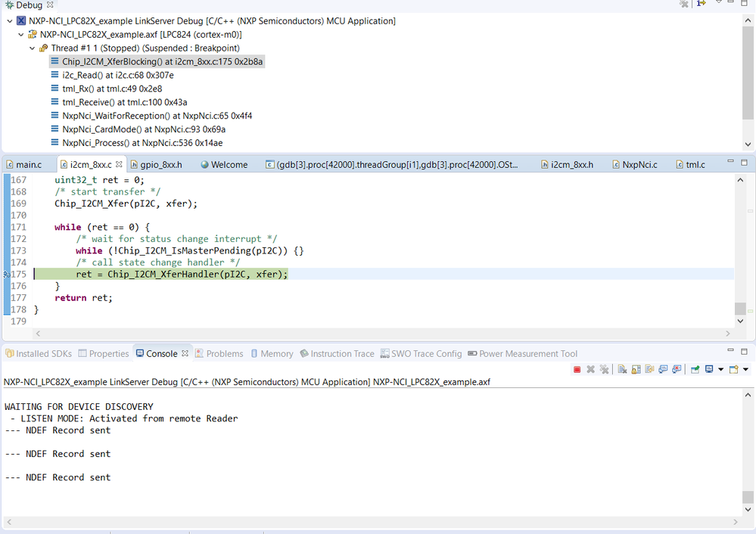Image resolution: width=756 pixels, height=534 pixels.
Task: Click Debug view vertical scrollbar down arrow
Action: pos(748,144)
